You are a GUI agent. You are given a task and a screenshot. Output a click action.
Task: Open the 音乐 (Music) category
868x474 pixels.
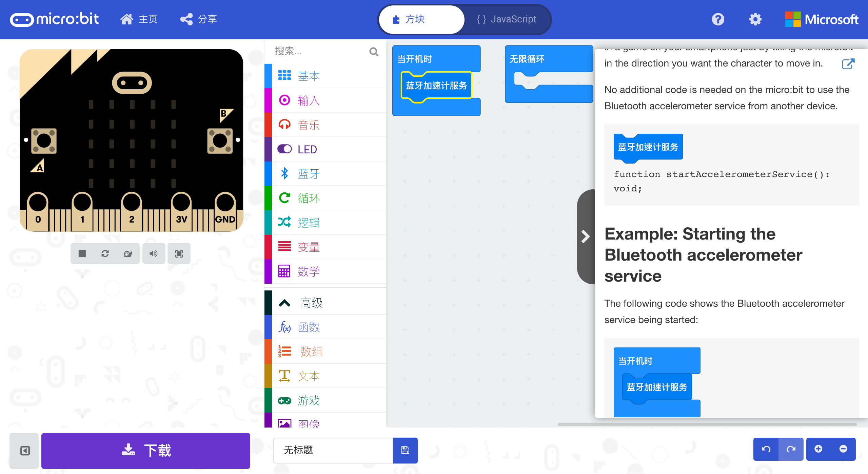click(x=308, y=125)
